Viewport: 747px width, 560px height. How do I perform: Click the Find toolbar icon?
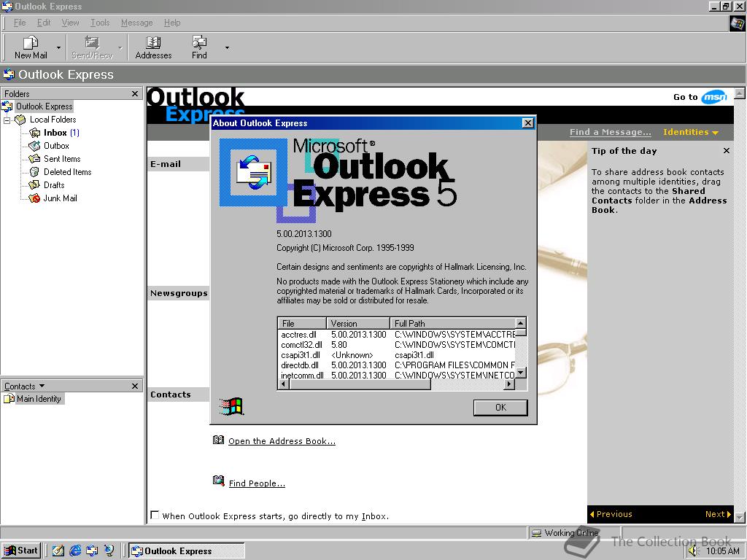(199, 47)
